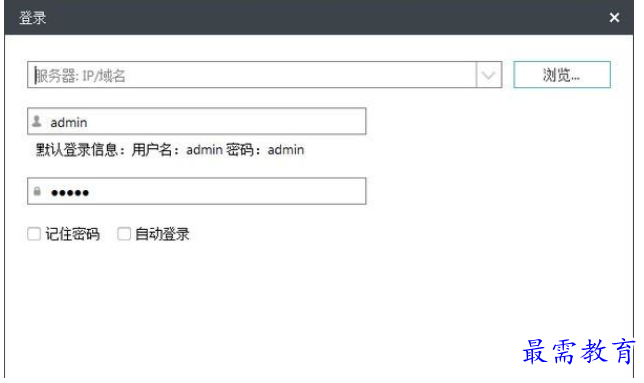Click the user icon in username field
The height and width of the screenshot is (383, 644).
(x=37, y=121)
